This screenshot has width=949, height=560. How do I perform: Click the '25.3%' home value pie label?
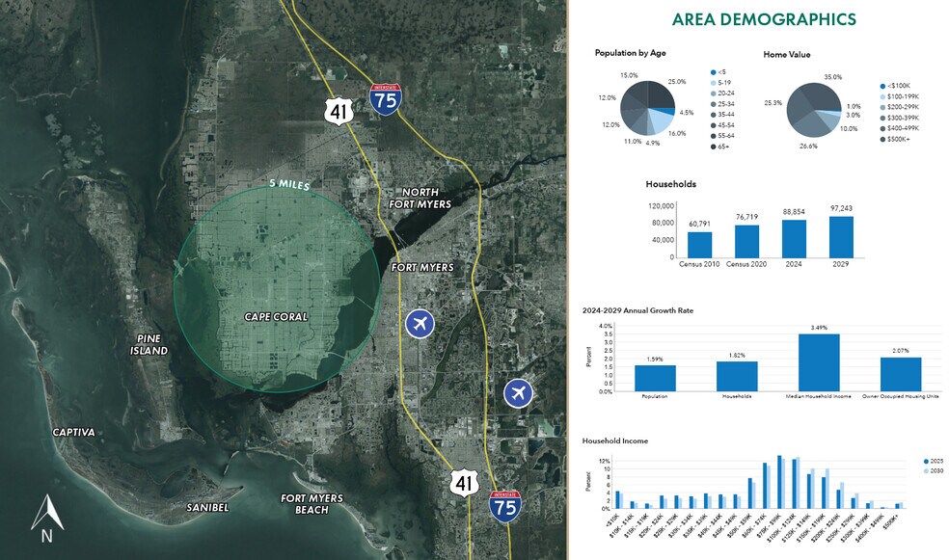tap(773, 103)
